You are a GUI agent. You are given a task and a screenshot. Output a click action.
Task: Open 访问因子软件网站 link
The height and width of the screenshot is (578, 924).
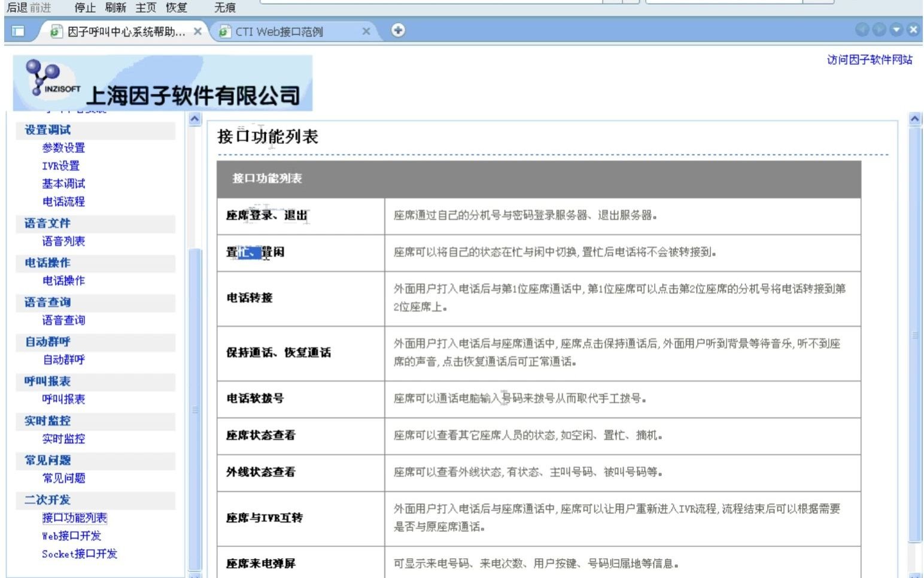point(870,60)
